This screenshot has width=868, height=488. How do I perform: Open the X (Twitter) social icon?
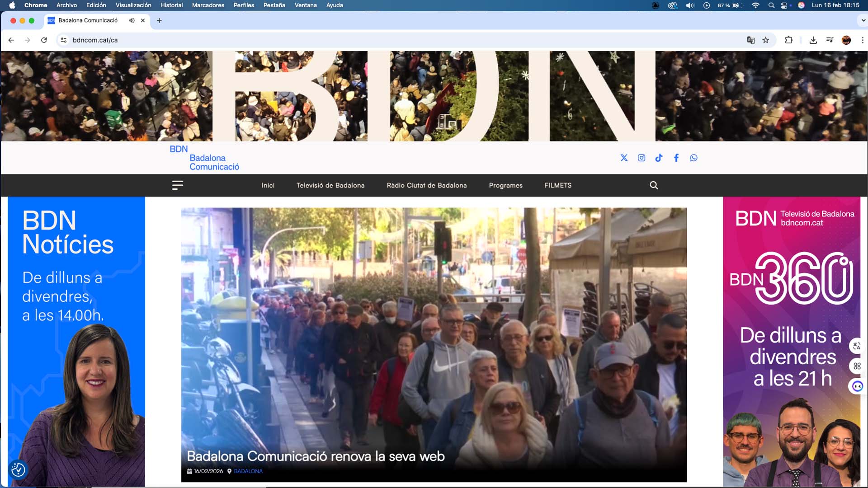[624, 158]
